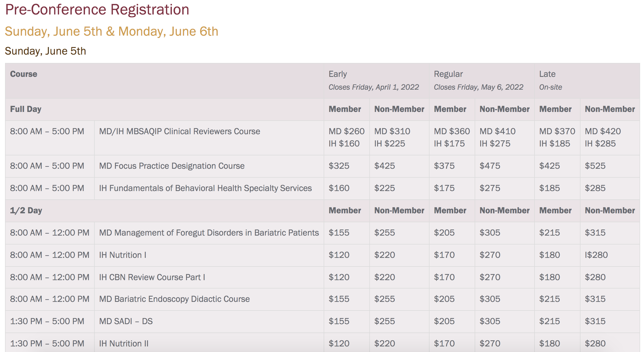Click 8:00 AM – 5:00 PM time for MD Focus Practice

47,166
